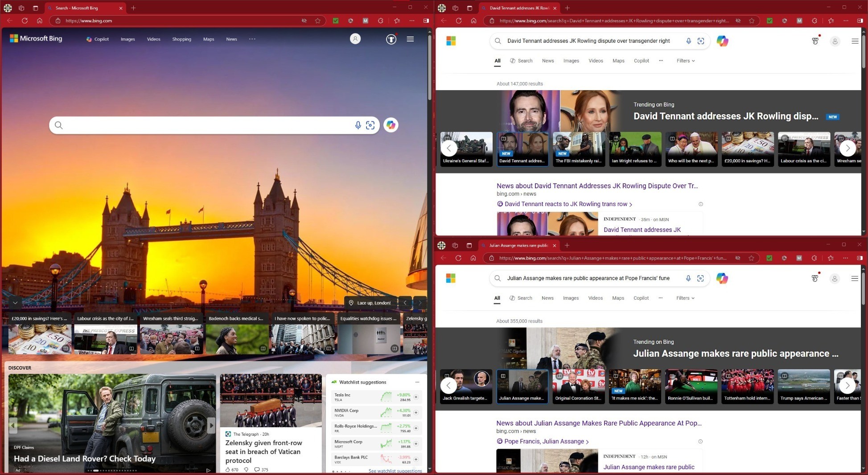This screenshot has height=475, width=868.
Task: Click location pin 'Lace up, London!' label
Action: click(370, 303)
